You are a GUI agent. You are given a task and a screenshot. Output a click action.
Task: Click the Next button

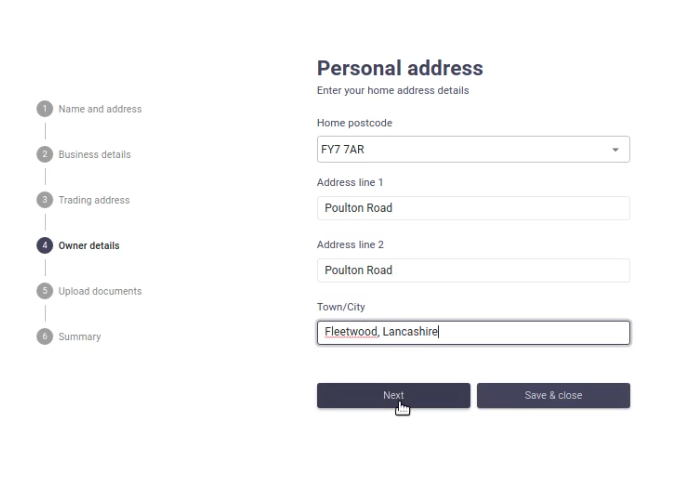coord(394,395)
